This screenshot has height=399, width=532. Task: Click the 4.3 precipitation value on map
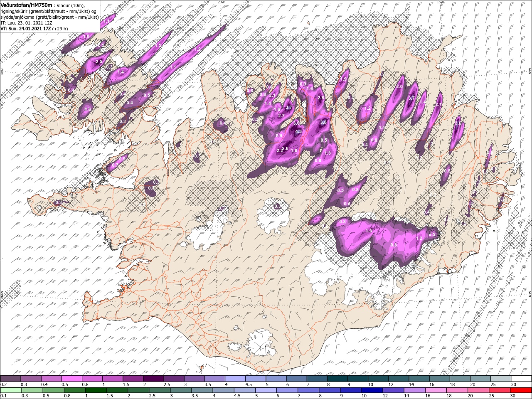pyautogui.click(x=298, y=132)
